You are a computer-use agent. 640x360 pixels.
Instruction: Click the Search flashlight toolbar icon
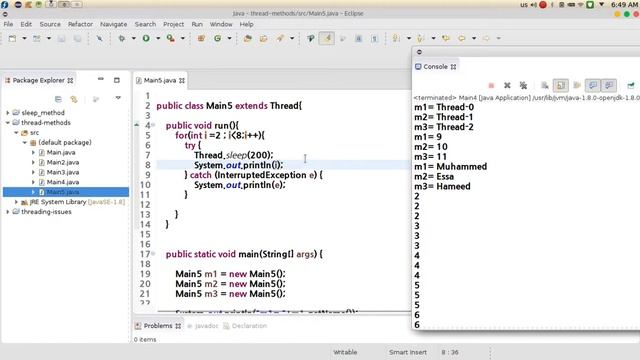click(280, 38)
